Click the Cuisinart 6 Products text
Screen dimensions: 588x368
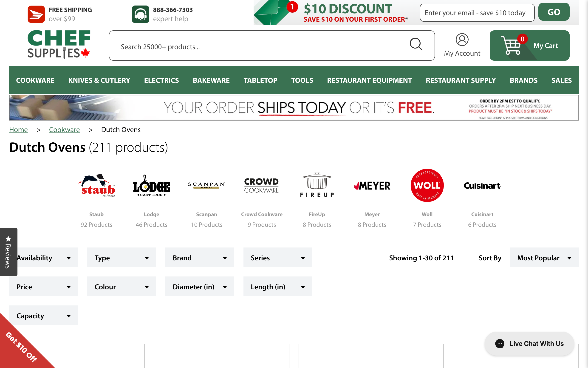pyautogui.click(x=482, y=225)
